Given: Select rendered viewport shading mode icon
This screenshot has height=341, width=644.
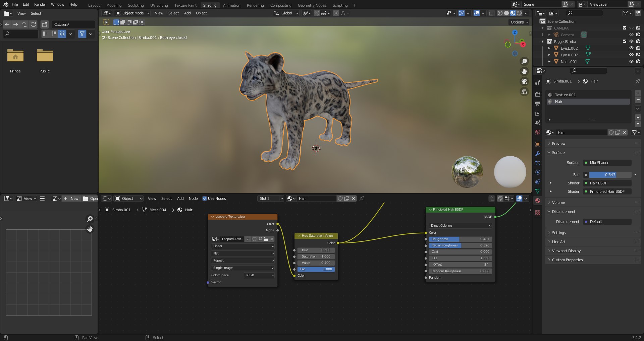Looking at the screenshot, I should click(x=519, y=13).
